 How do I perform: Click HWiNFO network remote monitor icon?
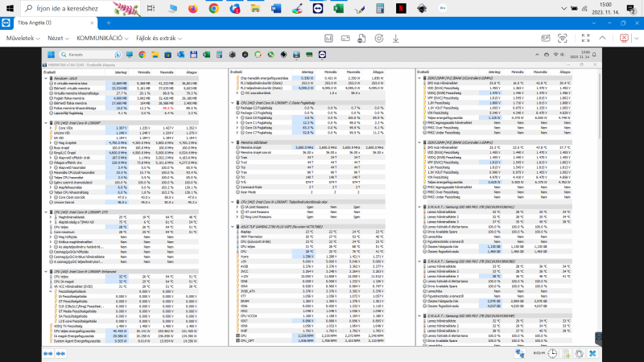(519, 353)
